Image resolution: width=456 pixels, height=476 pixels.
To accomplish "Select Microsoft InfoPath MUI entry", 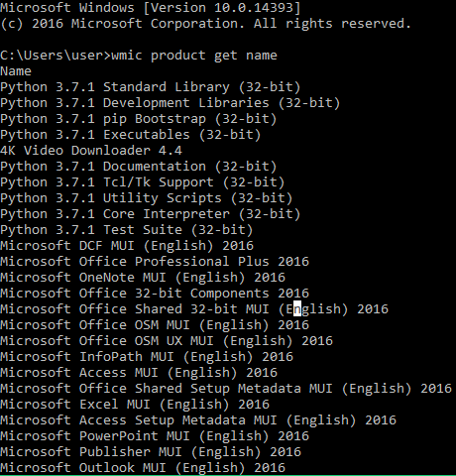I will (147, 357).
